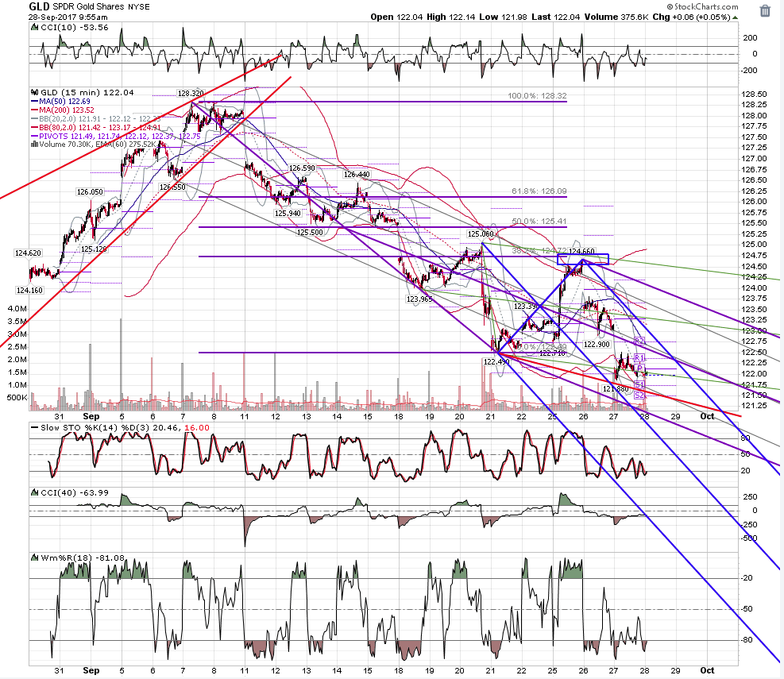Click the 'Open 122.04' header value
Image resolution: width=784 pixels, height=679 pixels.
point(396,17)
